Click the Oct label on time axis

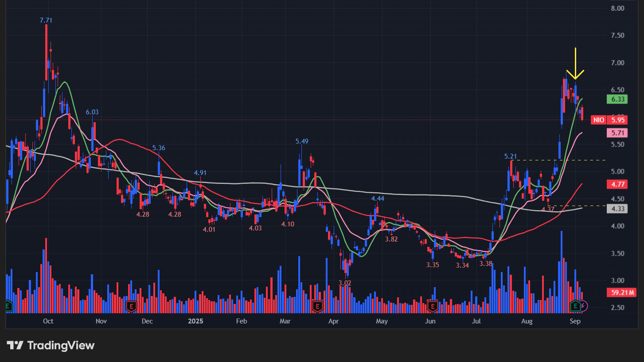pyautogui.click(x=48, y=321)
